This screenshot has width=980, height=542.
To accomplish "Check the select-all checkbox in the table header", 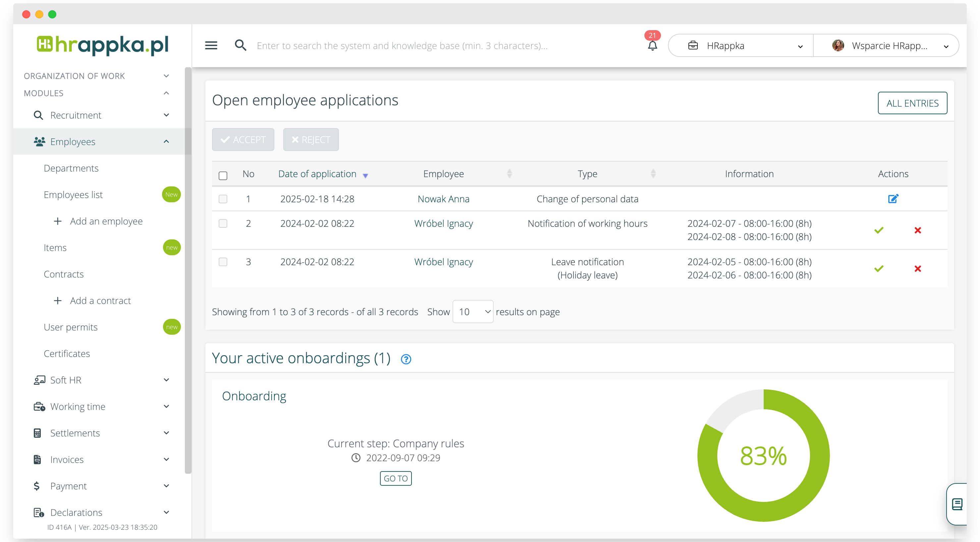I will click(223, 175).
